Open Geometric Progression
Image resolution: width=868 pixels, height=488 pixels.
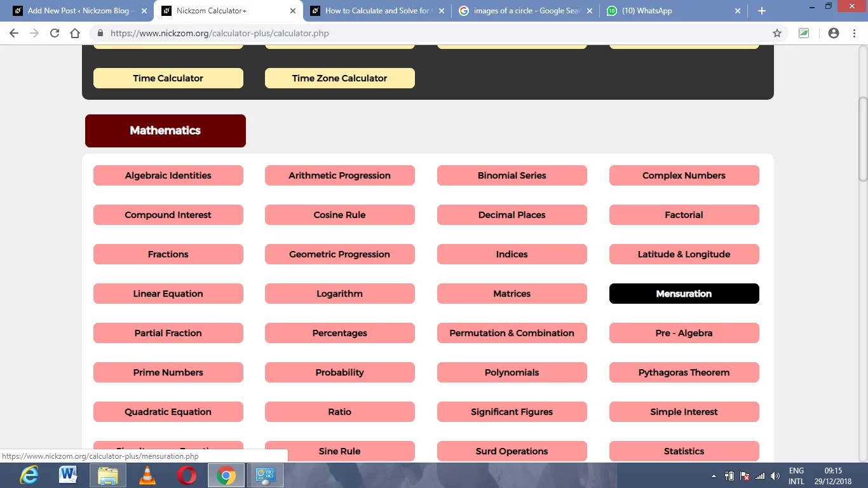click(x=339, y=254)
